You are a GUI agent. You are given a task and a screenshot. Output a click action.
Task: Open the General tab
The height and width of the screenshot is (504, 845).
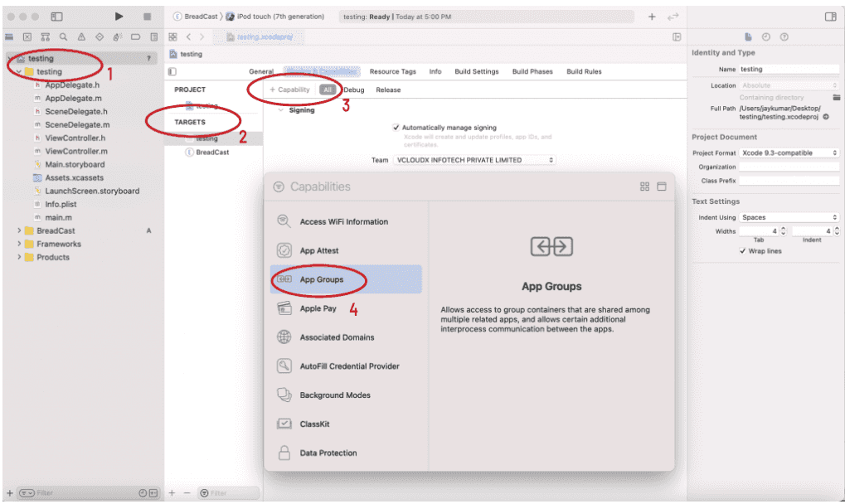pyautogui.click(x=261, y=71)
